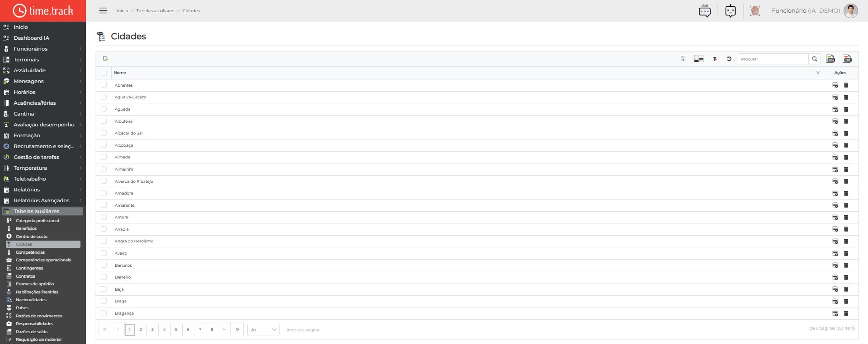Open the items per page dropdown
Viewport: 868px width, 344px height.
[263, 330]
